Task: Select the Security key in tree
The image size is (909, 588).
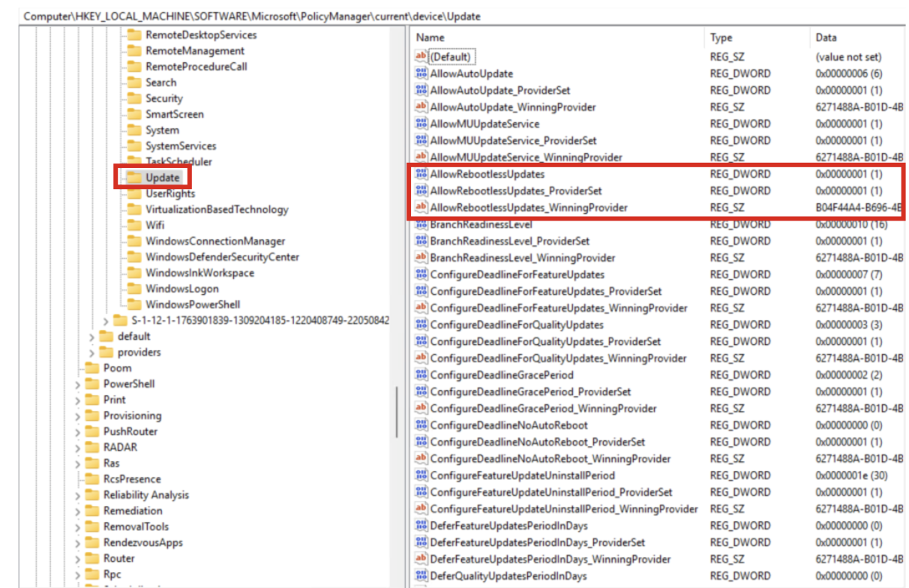Action: tap(164, 98)
